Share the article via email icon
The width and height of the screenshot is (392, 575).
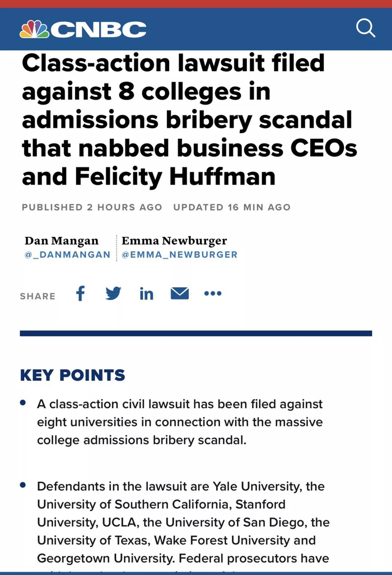180,293
